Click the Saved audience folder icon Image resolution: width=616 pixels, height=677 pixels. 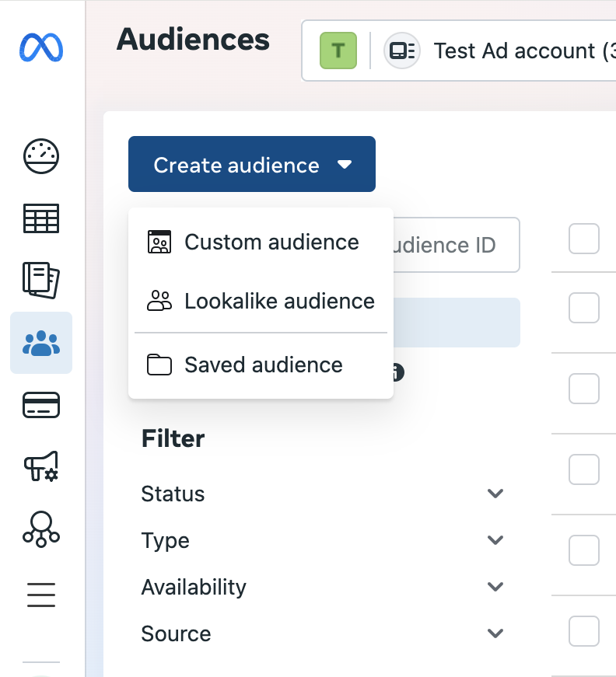159,365
